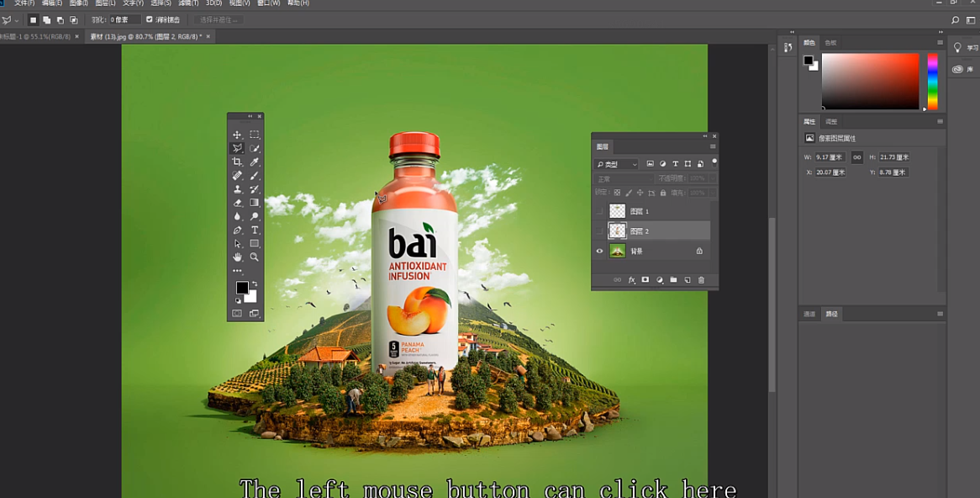Open the 滤镜(T) menu
Viewport: 980px width, 498px height.
point(188,3)
